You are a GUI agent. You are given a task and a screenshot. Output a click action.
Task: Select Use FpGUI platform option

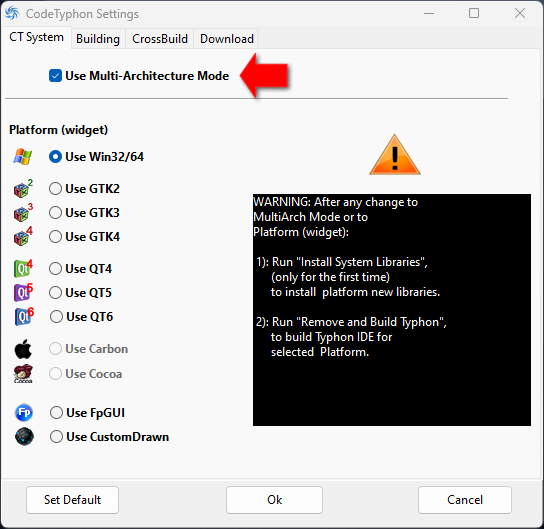tap(87, 413)
